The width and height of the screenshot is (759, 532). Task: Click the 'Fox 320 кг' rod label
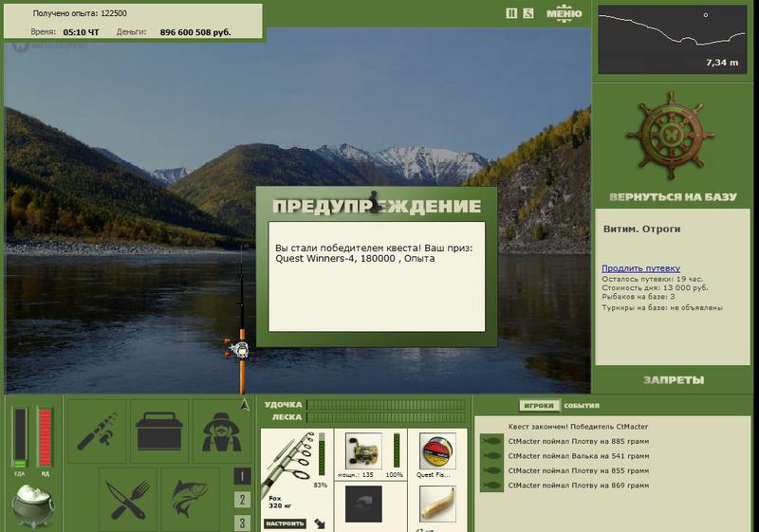(279, 502)
